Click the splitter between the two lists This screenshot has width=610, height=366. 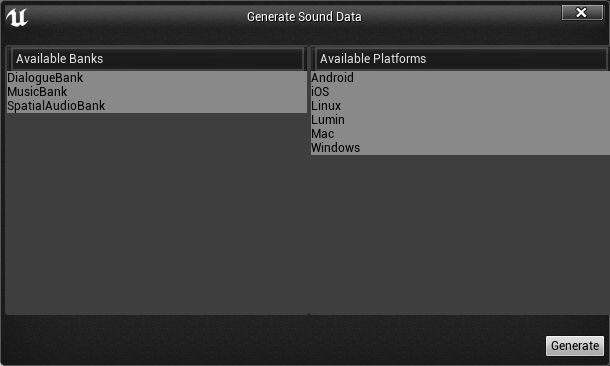pyautogui.click(x=309, y=180)
